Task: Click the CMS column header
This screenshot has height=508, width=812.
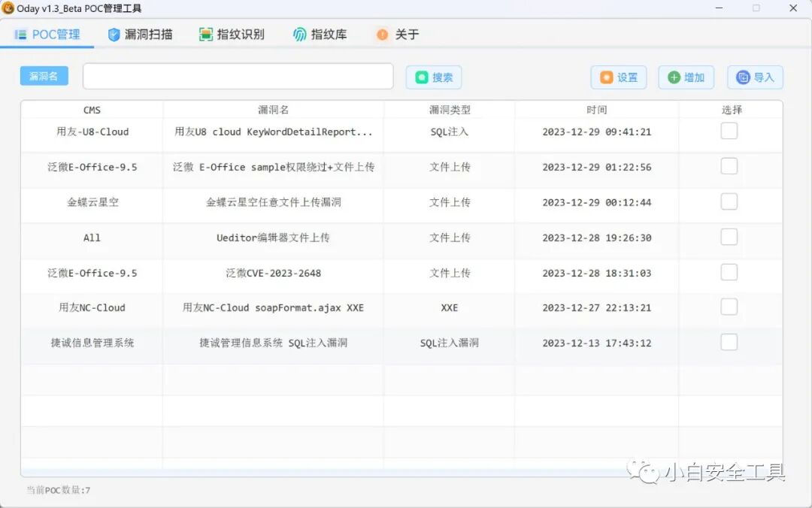Action: click(x=92, y=110)
